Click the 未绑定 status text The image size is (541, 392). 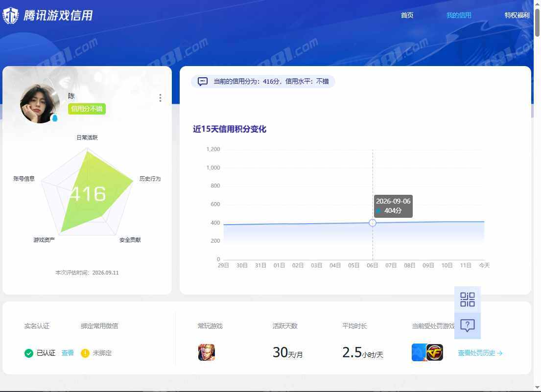(102, 353)
